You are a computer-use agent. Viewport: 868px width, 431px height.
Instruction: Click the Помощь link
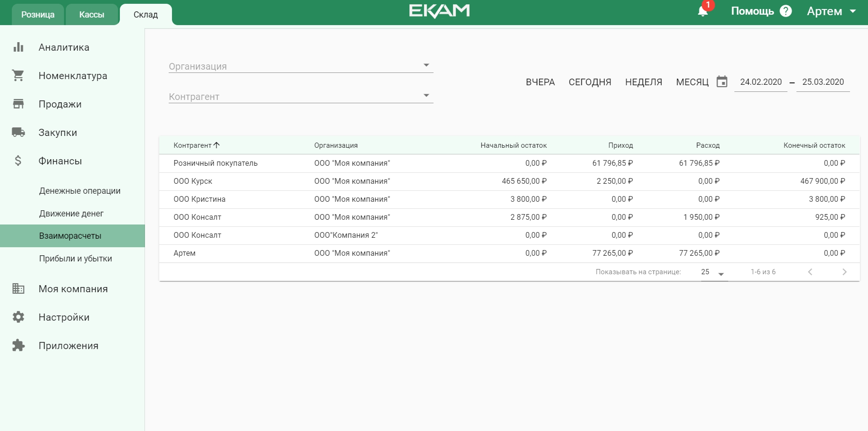752,11
